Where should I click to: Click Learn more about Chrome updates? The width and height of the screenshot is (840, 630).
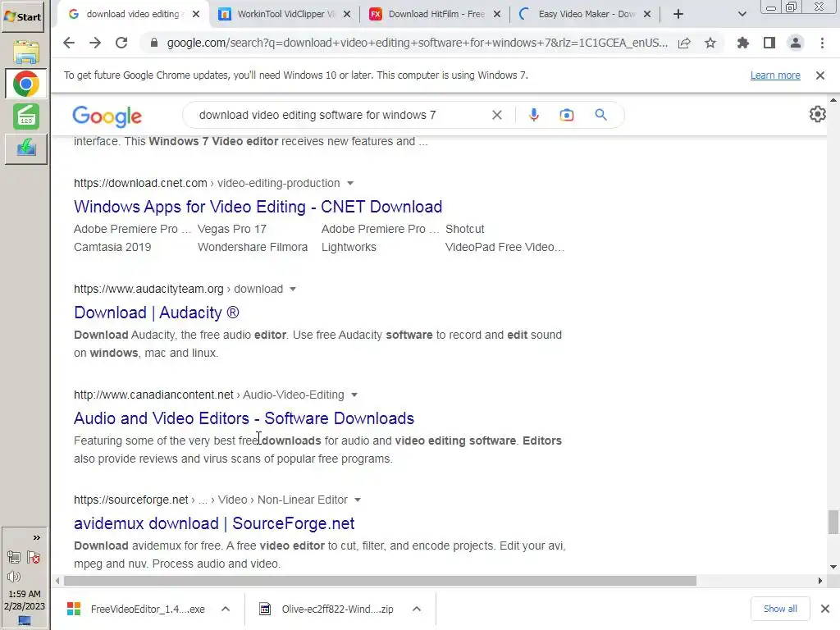pyautogui.click(x=775, y=75)
